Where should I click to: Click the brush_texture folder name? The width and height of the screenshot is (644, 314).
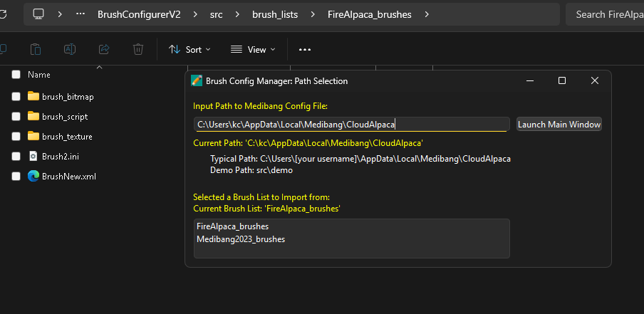(67, 136)
